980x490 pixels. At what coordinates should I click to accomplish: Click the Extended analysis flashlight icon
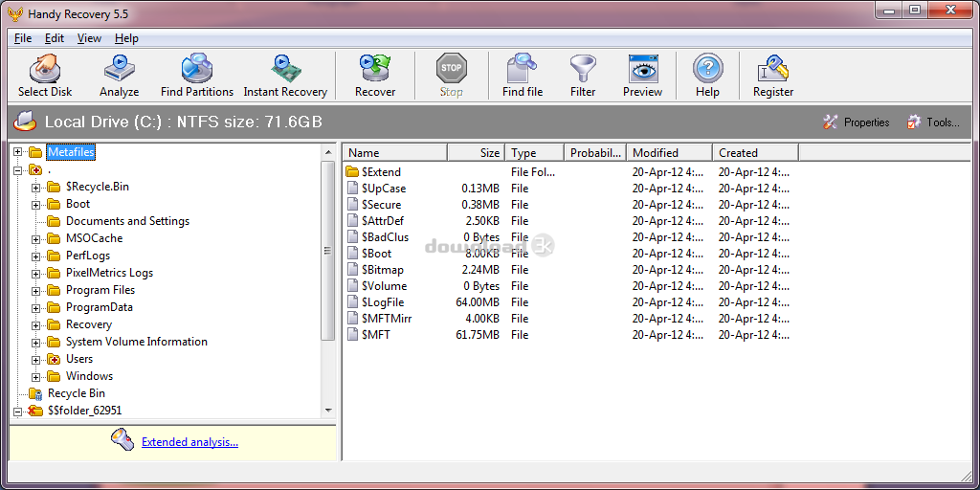122,440
